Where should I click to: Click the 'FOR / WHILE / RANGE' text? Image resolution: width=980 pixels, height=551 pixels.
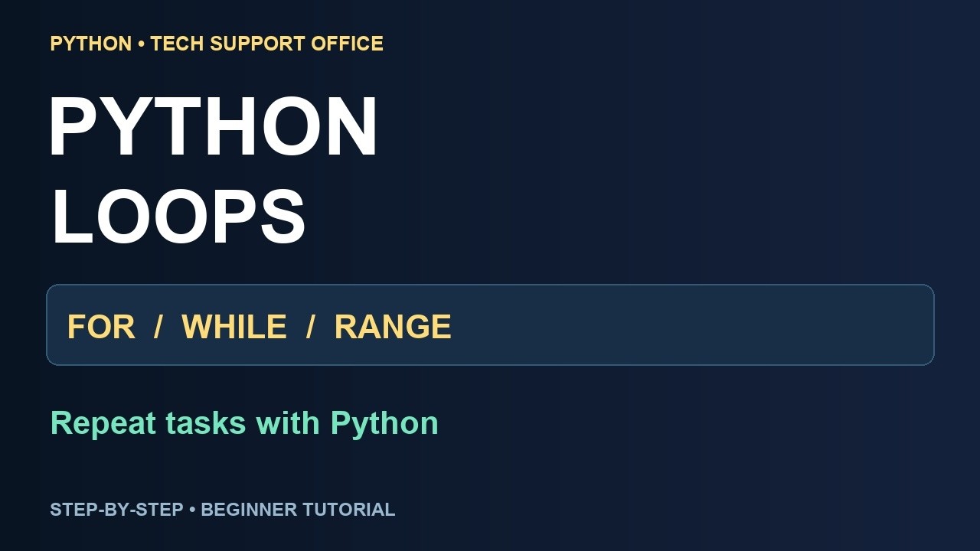[x=259, y=327]
